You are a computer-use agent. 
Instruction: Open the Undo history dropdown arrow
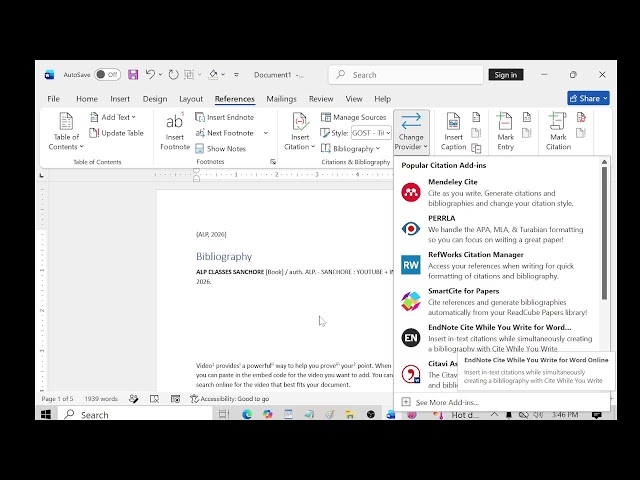point(160,75)
